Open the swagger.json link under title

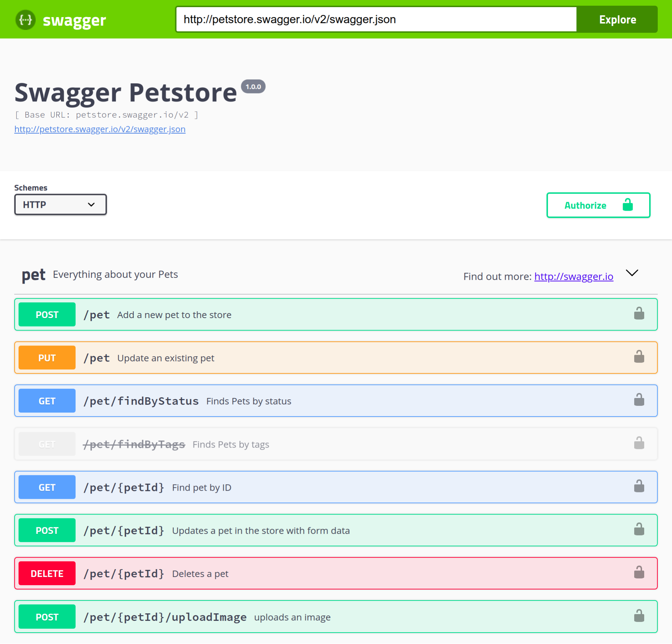tap(100, 129)
